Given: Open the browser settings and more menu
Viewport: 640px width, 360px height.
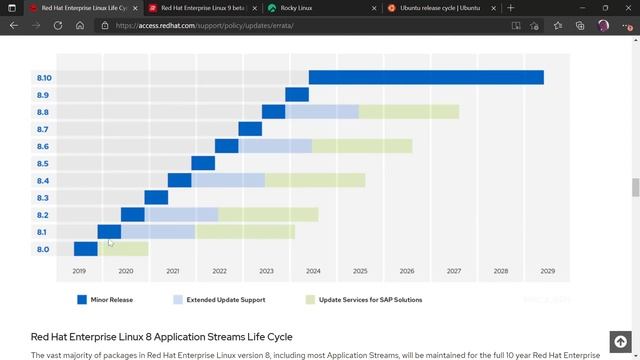Looking at the screenshot, I should [627, 26].
